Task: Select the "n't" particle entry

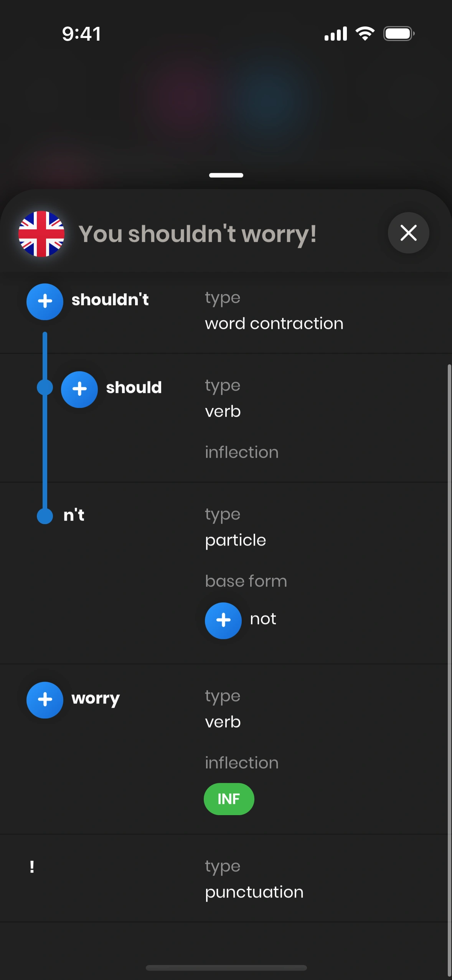Action: tap(74, 515)
